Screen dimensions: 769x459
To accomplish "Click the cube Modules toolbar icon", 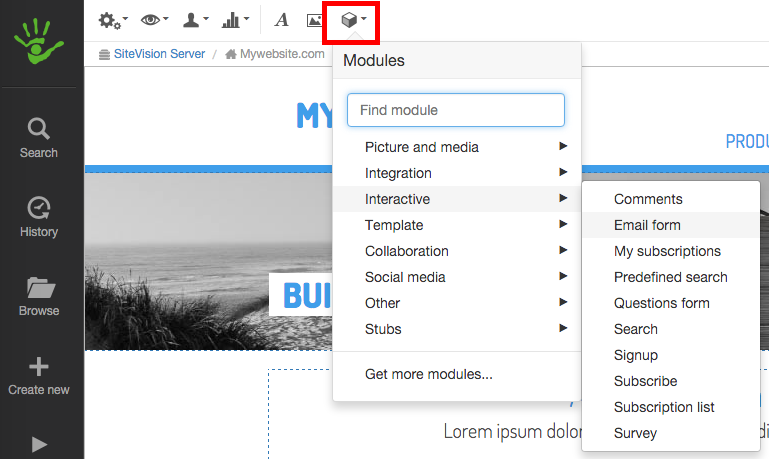I will (x=354, y=20).
